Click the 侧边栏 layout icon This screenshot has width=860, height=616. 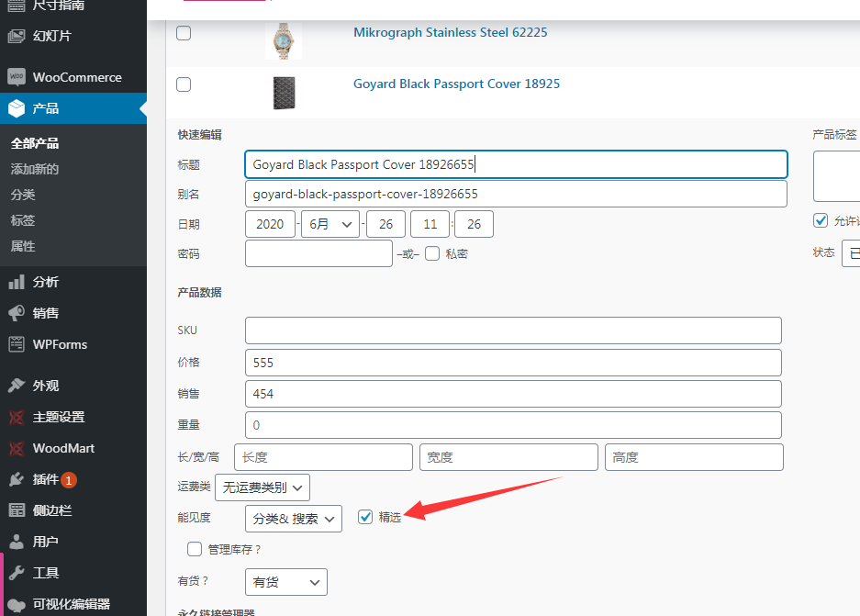click(x=17, y=510)
